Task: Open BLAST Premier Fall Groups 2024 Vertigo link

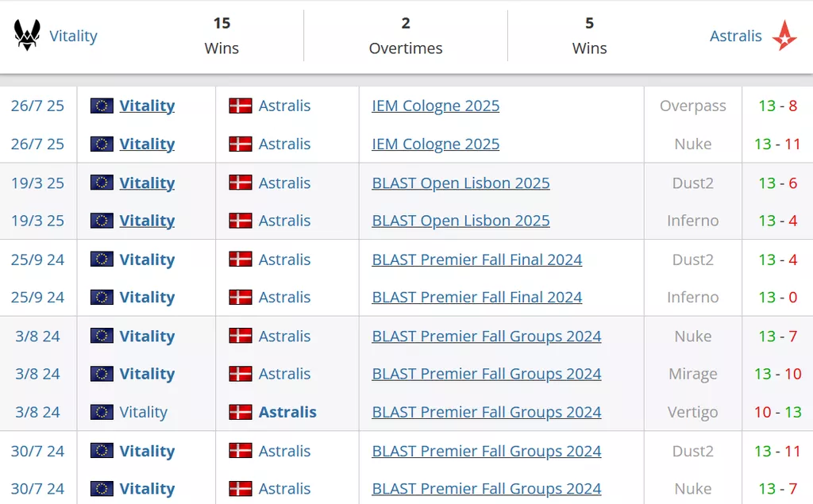Action: click(486, 412)
